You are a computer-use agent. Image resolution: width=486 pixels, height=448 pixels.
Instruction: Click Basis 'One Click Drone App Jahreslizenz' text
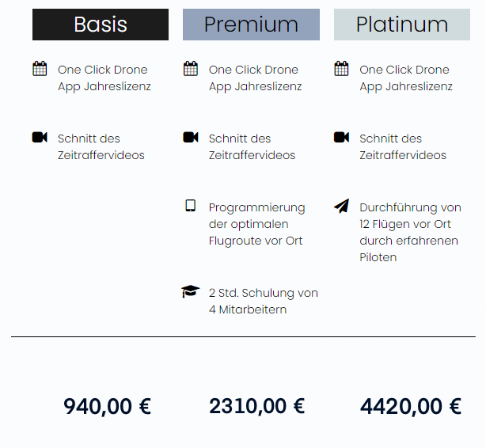point(104,78)
